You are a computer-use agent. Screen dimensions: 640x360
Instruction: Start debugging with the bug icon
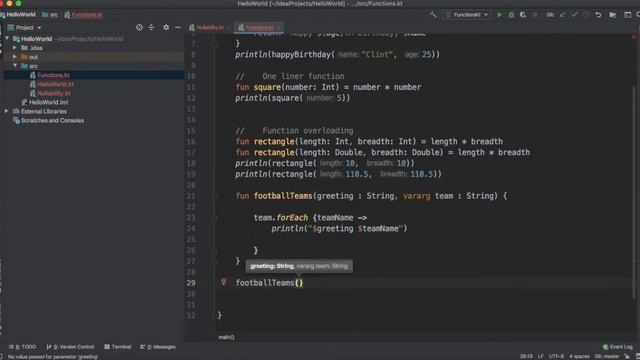(511, 15)
